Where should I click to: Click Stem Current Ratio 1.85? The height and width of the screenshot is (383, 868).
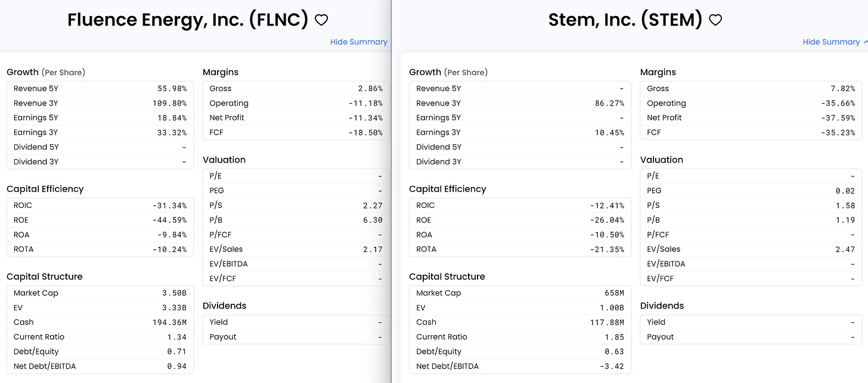[613, 337]
